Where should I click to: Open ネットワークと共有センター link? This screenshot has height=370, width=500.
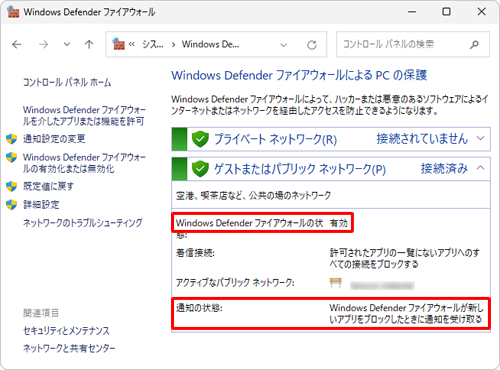pos(69,348)
